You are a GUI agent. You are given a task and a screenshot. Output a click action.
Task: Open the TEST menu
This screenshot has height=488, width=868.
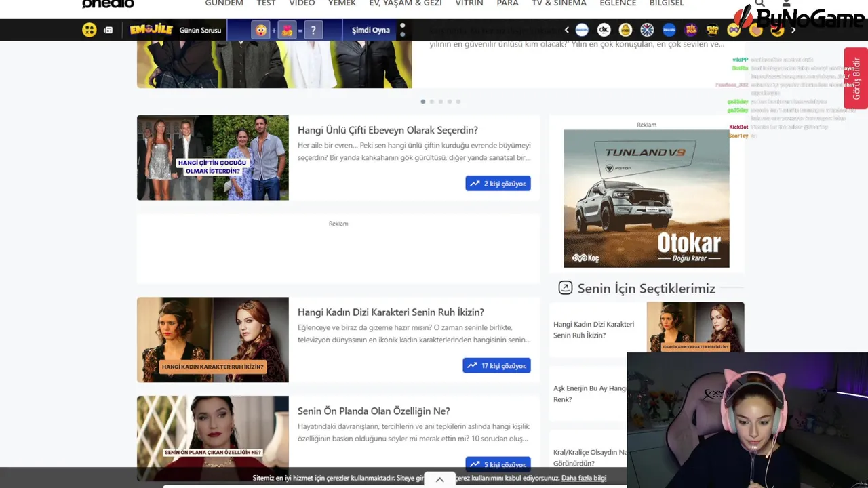(267, 3)
